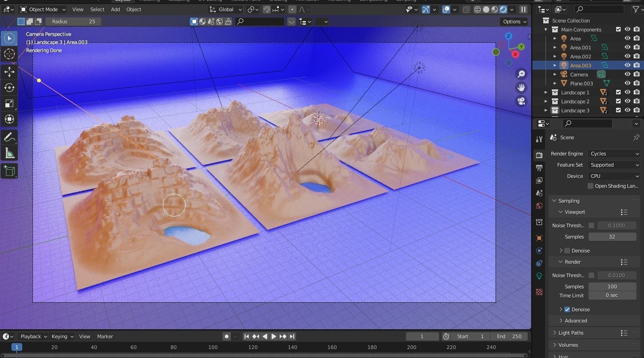
Task: Open the Object Mode dropdown
Action: [x=43, y=9]
